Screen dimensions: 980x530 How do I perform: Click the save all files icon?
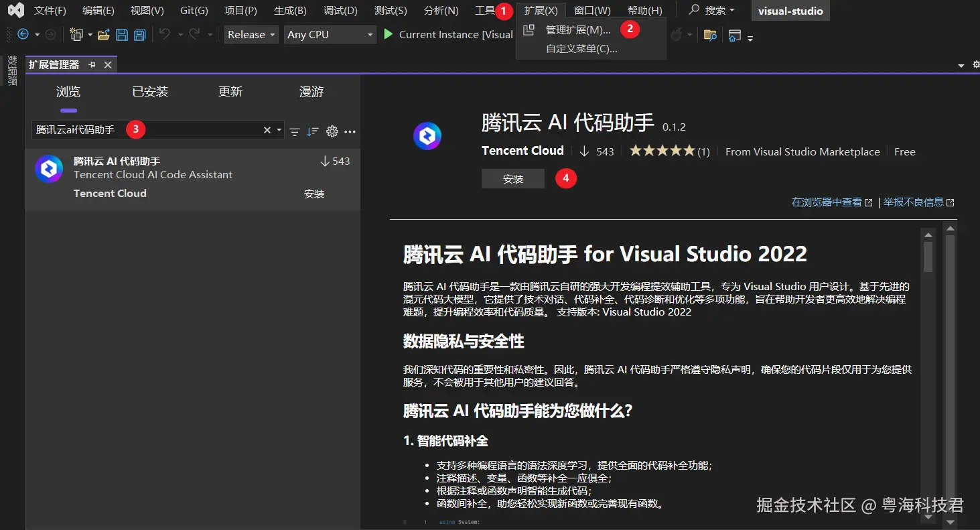pos(139,35)
